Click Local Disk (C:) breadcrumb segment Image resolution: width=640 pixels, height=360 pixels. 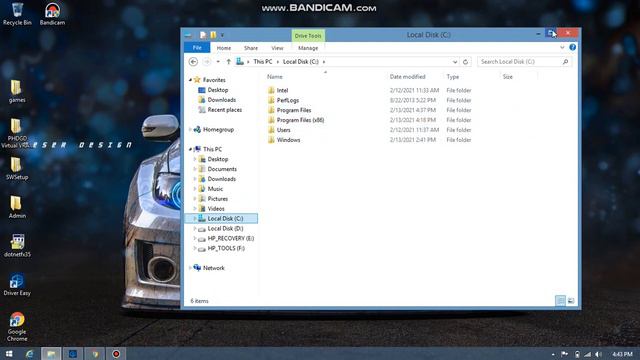click(300, 62)
